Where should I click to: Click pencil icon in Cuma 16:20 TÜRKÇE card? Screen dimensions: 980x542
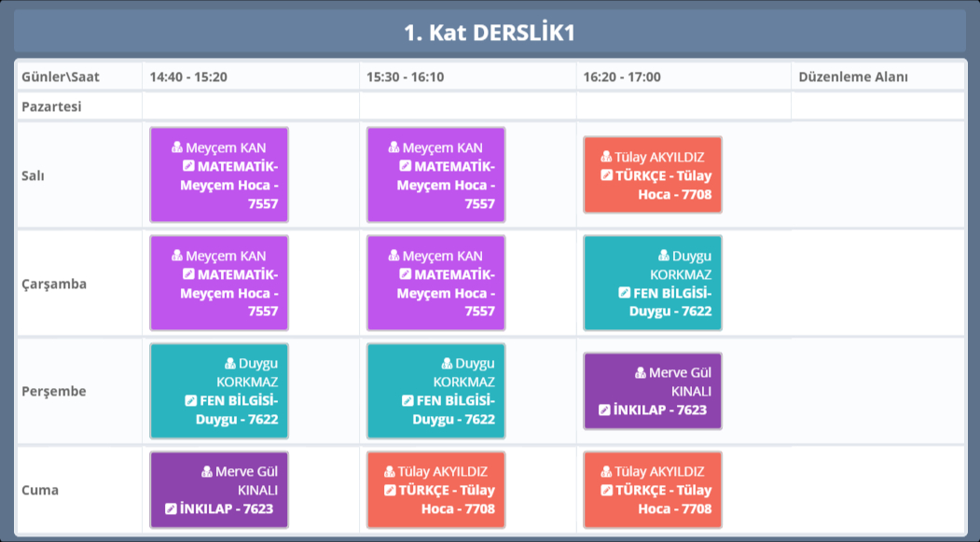607,490
